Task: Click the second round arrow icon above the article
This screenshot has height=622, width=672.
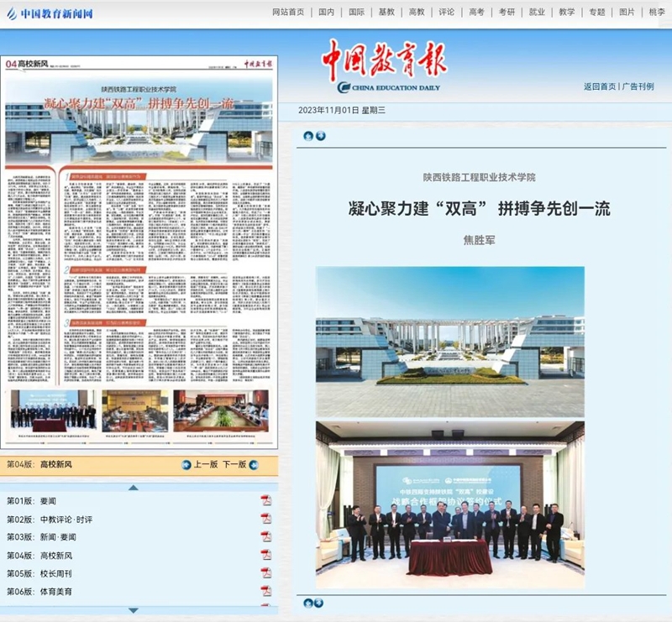Action: tap(321, 136)
